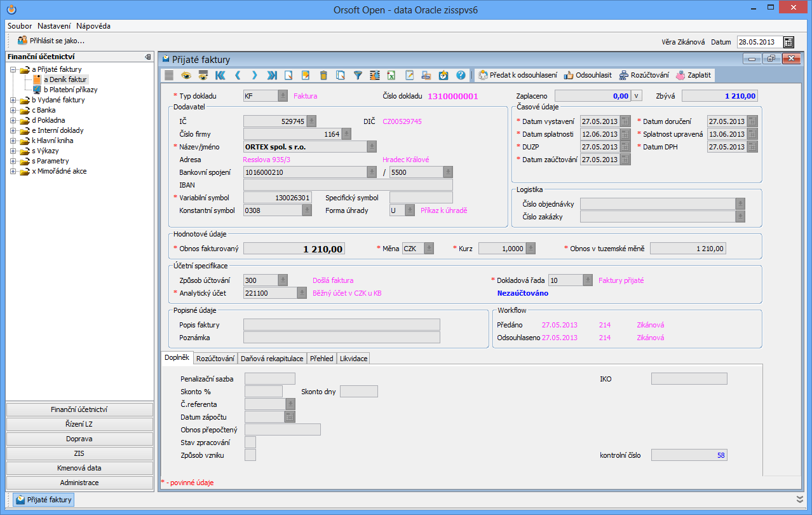The image size is (812, 515).
Task: Export to Excel spreadsheet icon
Action: click(392, 75)
